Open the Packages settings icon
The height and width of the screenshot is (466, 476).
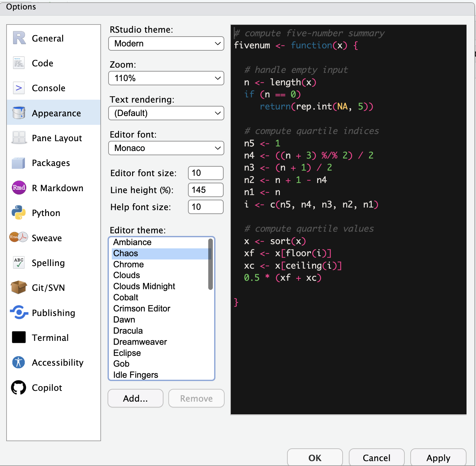tap(19, 163)
